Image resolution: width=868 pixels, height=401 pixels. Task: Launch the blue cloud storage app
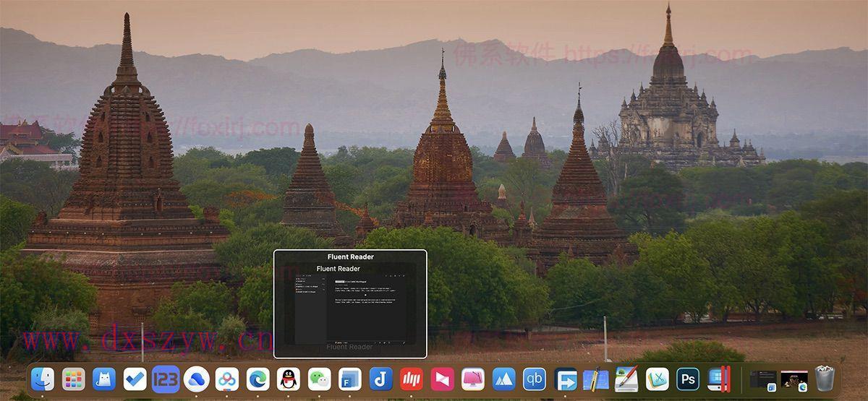[x=196, y=379]
